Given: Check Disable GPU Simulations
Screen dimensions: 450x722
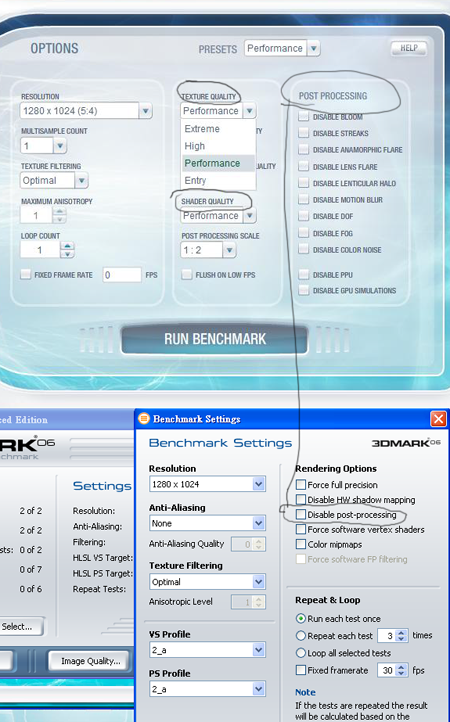Looking at the screenshot, I should point(303,291).
